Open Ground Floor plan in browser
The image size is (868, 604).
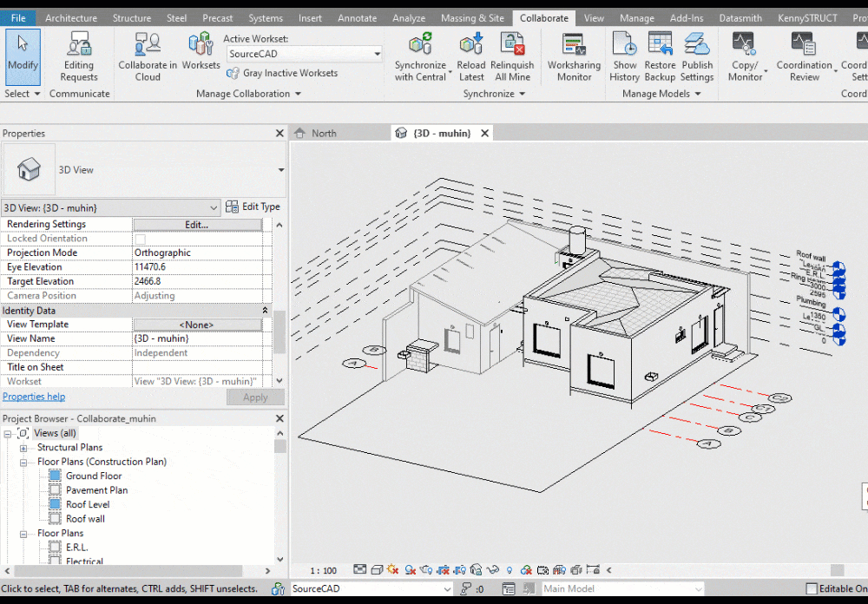(94, 476)
